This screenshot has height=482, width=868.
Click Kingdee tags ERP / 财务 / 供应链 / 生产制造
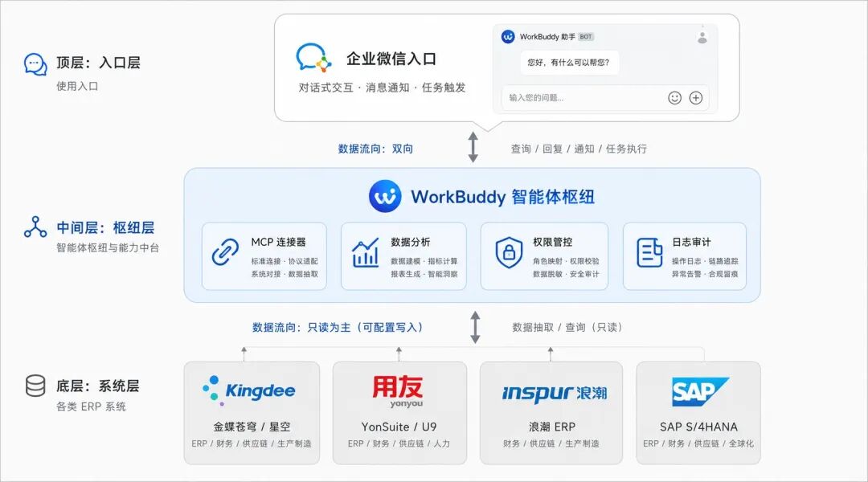point(252,443)
